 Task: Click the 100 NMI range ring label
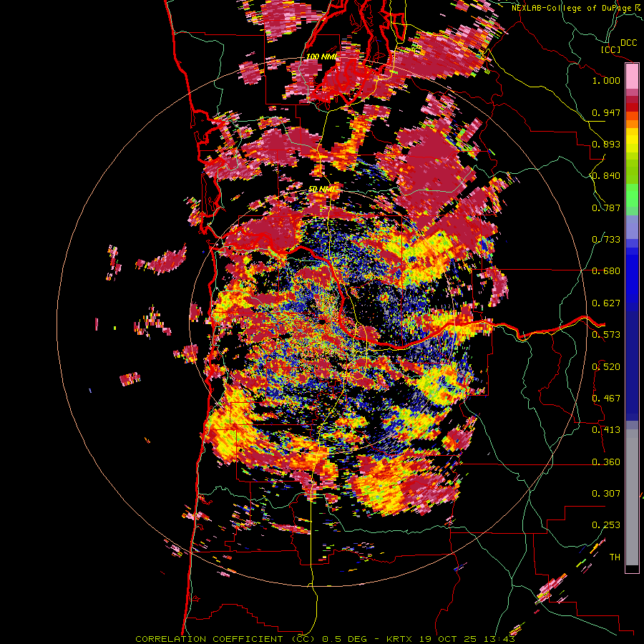point(321,57)
